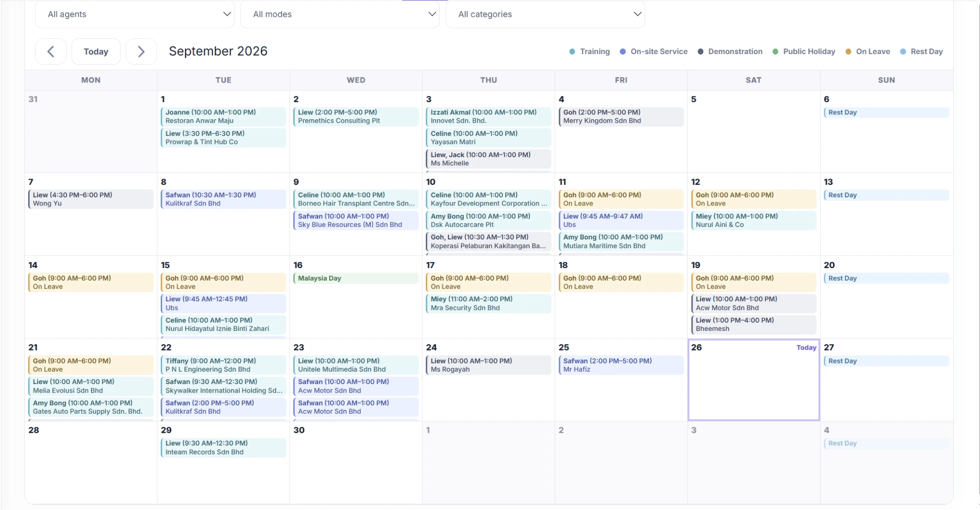Open the All modes dropdown
Image resolution: width=980 pixels, height=510 pixels.
[x=340, y=14]
